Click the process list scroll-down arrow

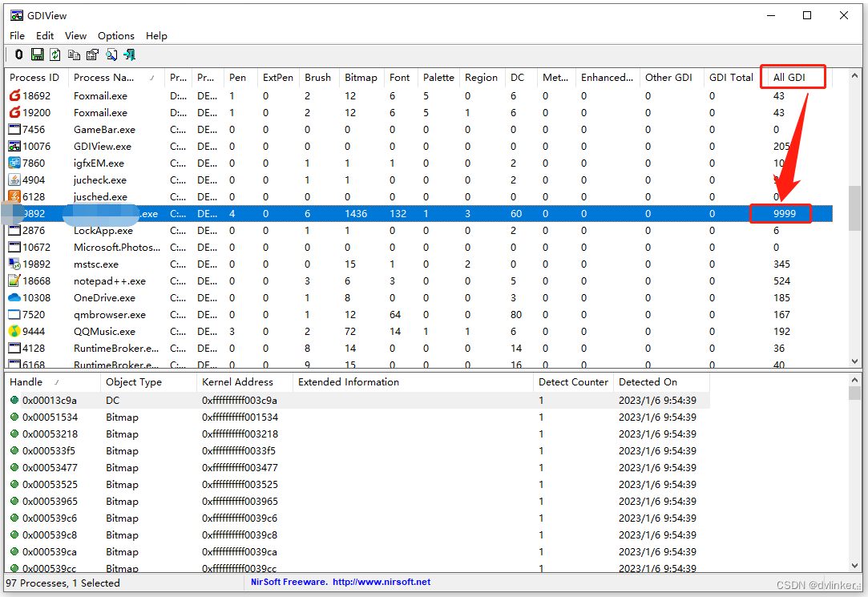pos(854,361)
